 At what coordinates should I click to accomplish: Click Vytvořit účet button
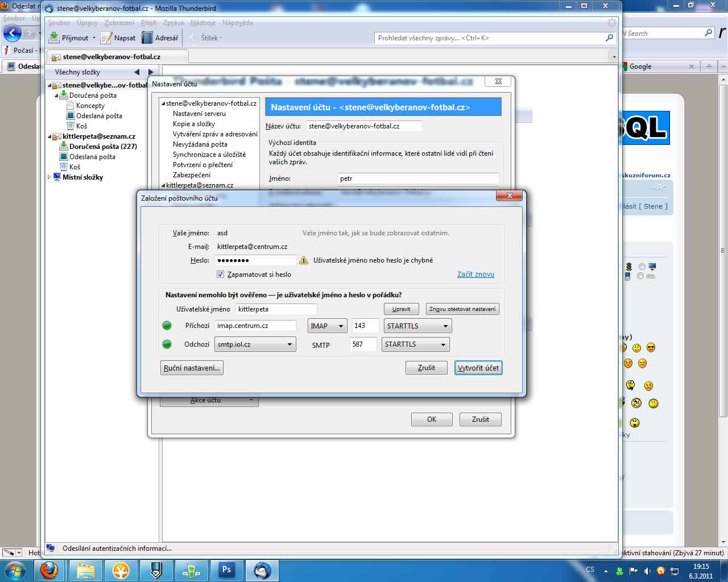(478, 368)
